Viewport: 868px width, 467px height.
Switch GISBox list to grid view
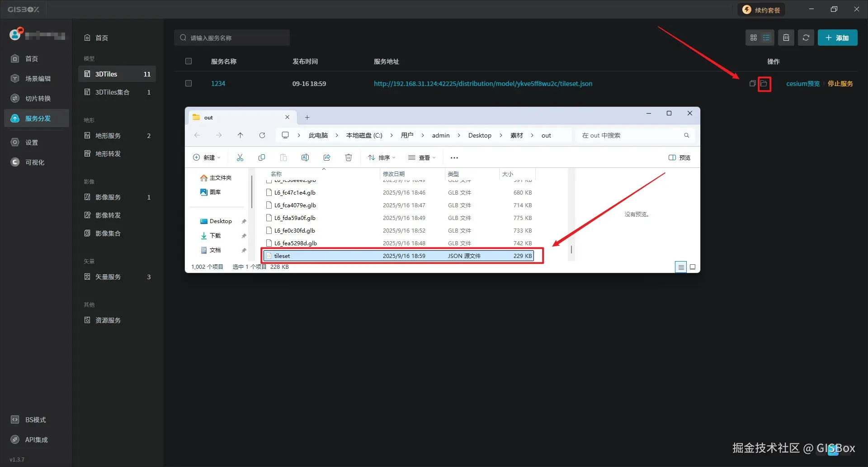753,38
